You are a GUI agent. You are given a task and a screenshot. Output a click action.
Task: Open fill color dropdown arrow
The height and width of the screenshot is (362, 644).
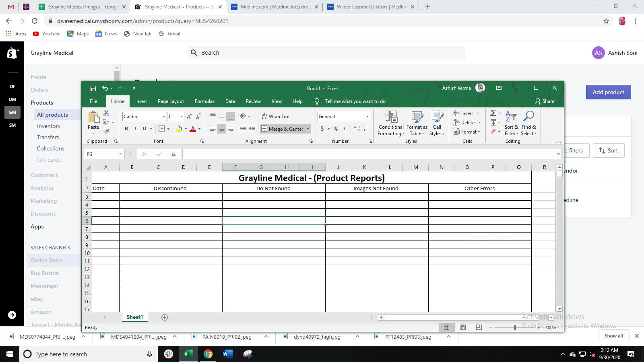pyautogui.click(x=186, y=129)
